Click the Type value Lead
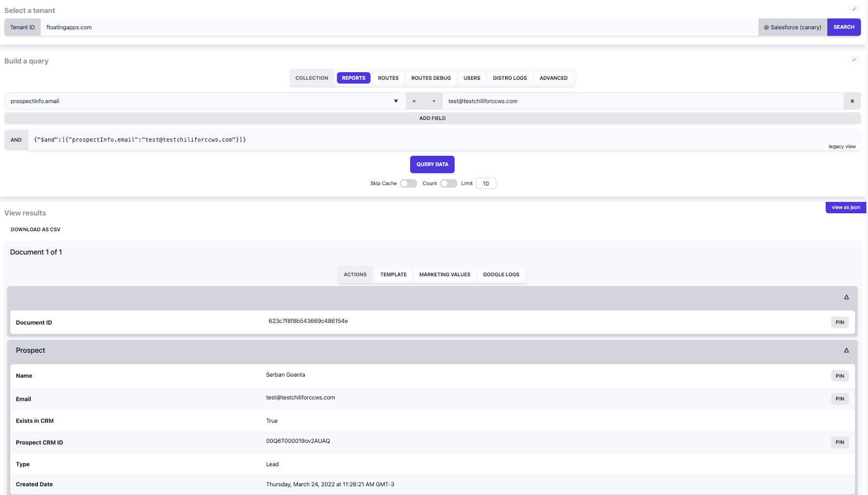The image size is (868, 495). (272, 465)
